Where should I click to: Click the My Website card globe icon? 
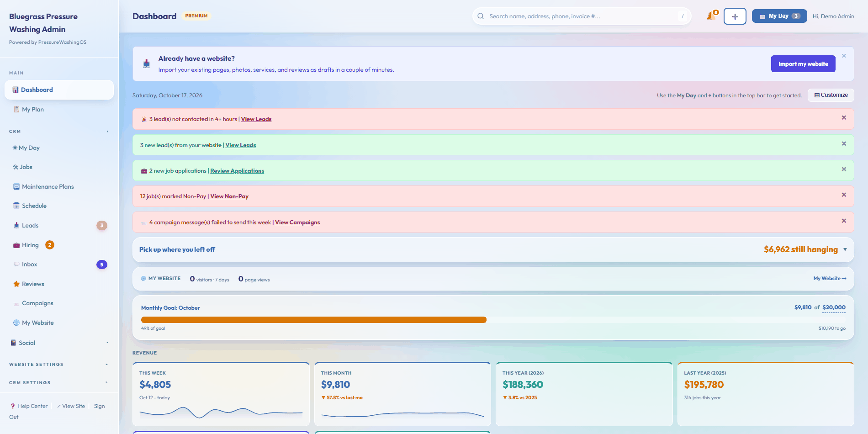[143, 278]
